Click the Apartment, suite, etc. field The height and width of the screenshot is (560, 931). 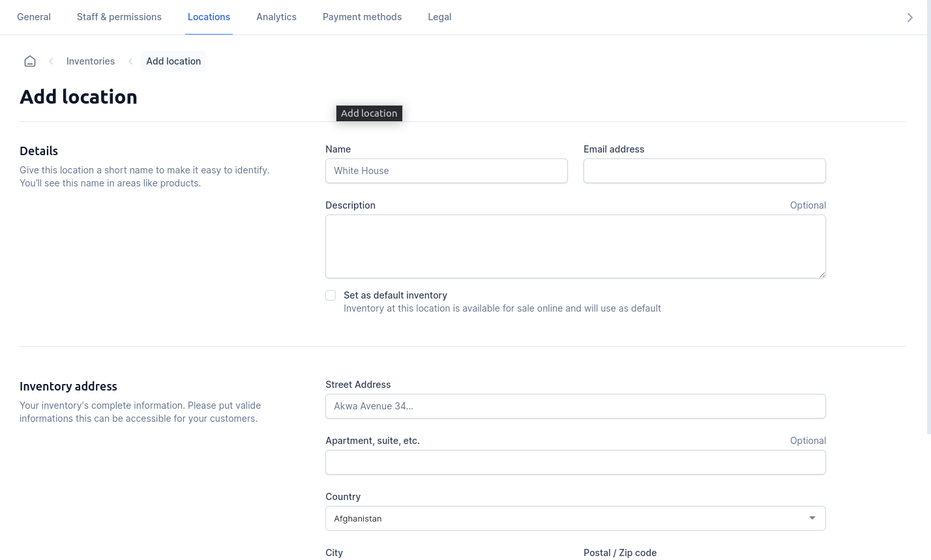(575, 462)
